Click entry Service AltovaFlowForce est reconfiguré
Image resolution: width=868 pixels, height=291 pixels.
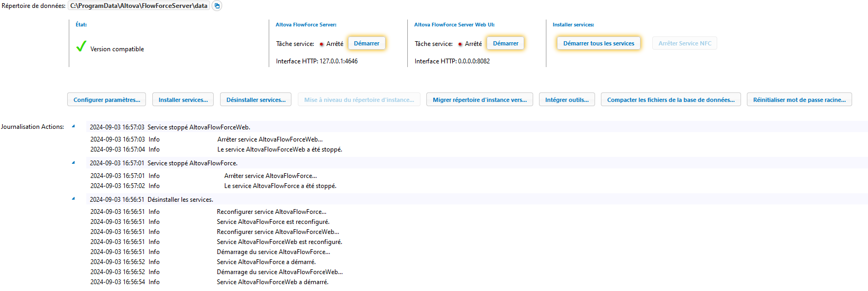[273, 222]
